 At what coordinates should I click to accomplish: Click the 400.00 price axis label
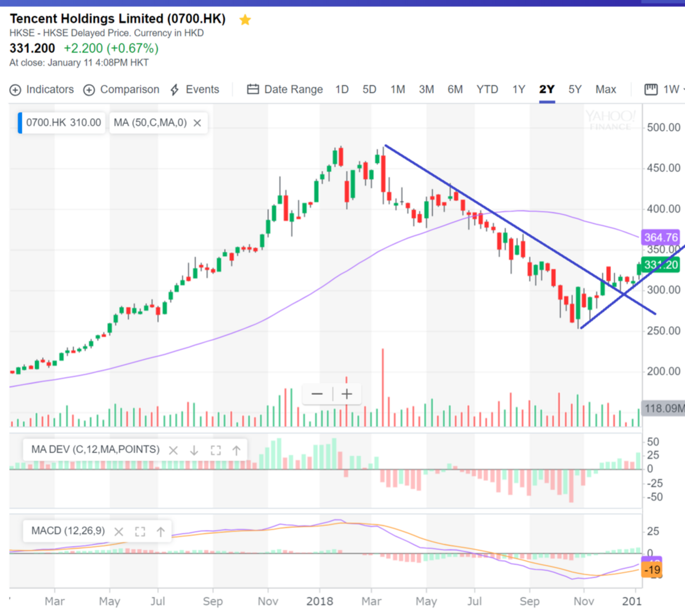tap(664, 209)
